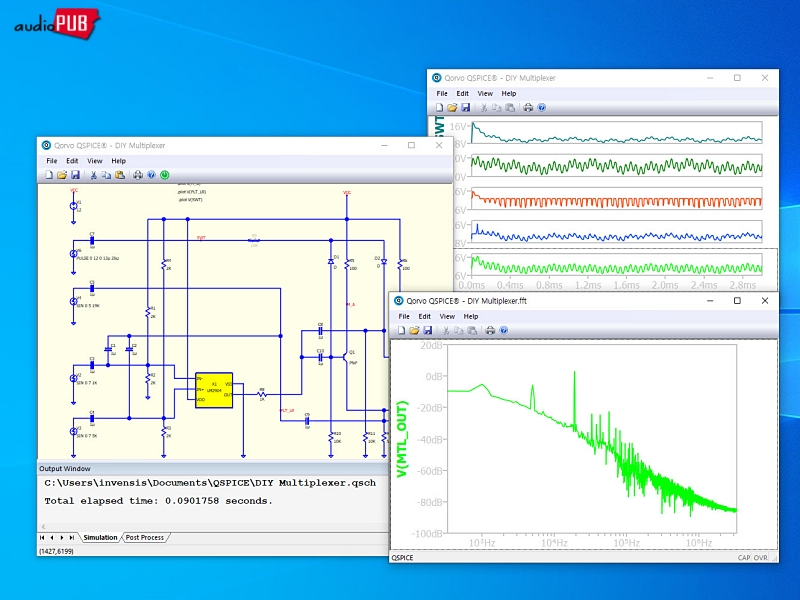The height and width of the screenshot is (600, 800).
Task: Click Copy icon in waveform window toolbar
Action: coord(496,108)
